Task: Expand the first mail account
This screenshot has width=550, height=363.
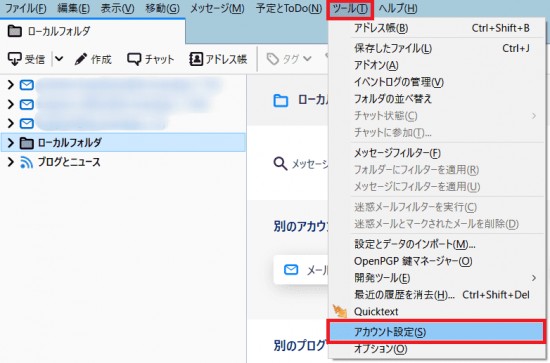Action: 11,85
